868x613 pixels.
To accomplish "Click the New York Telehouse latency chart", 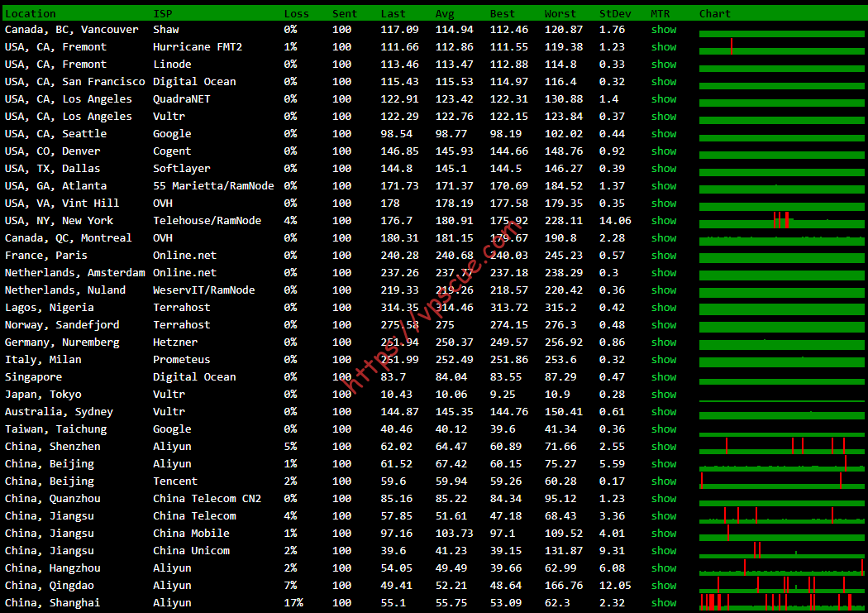I will (x=782, y=220).
